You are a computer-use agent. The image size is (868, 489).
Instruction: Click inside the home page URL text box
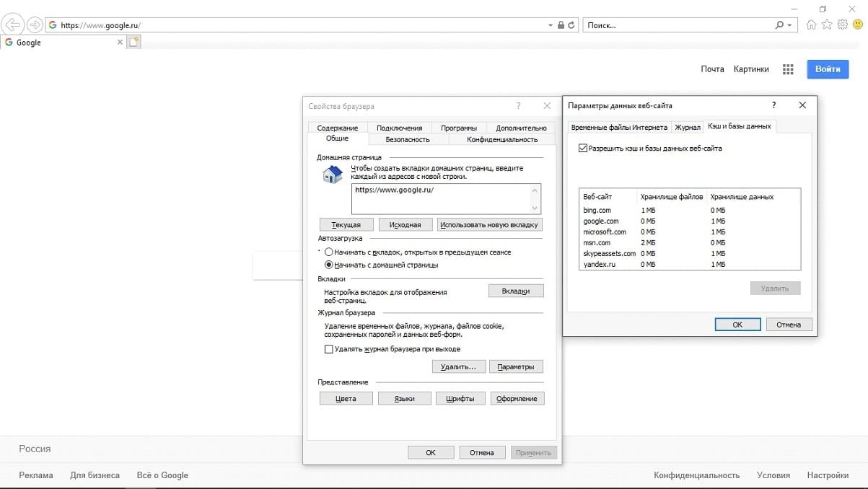440,198
